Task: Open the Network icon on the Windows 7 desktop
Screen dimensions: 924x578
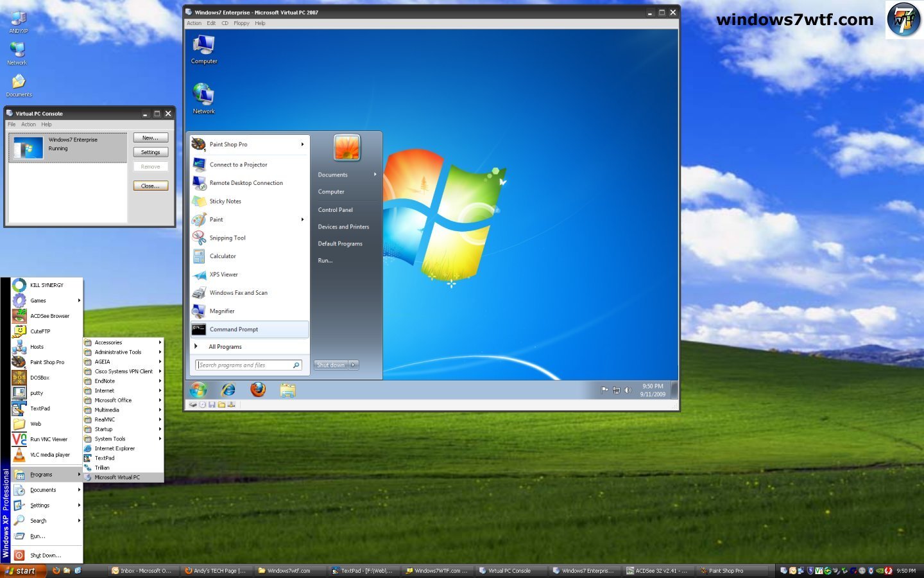Action: pyautogui.click(x=203, y=98)
